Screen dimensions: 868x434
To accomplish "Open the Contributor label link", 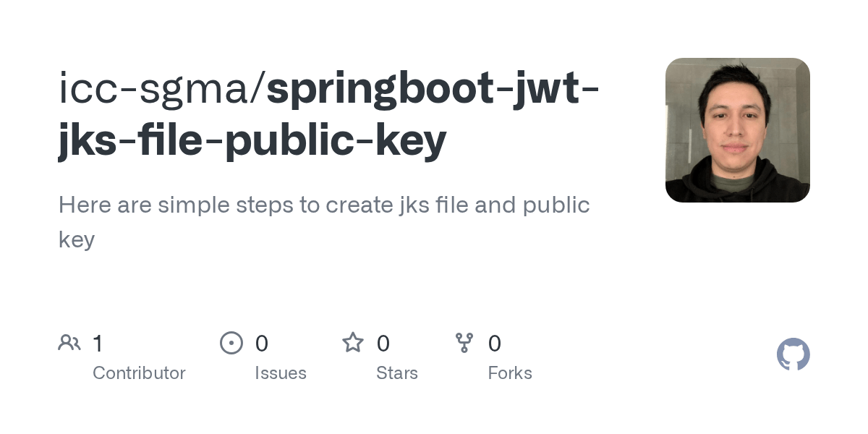I will [x=139, y=373].
